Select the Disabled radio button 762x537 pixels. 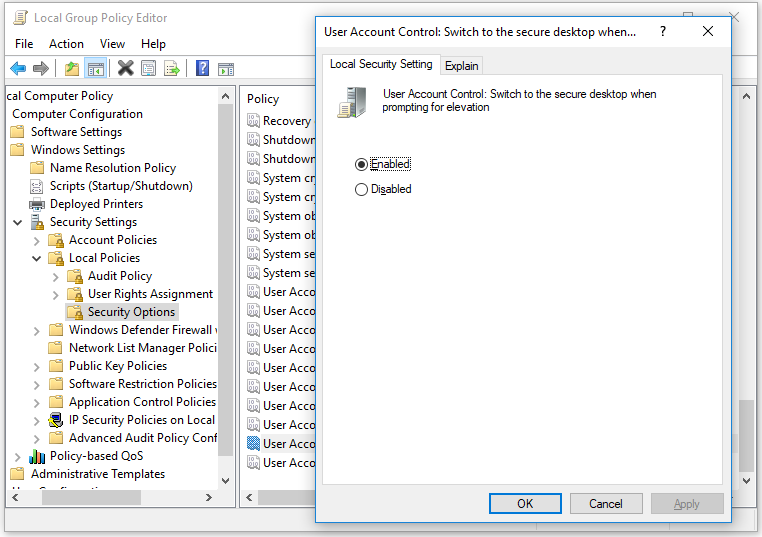click(361, 189)
